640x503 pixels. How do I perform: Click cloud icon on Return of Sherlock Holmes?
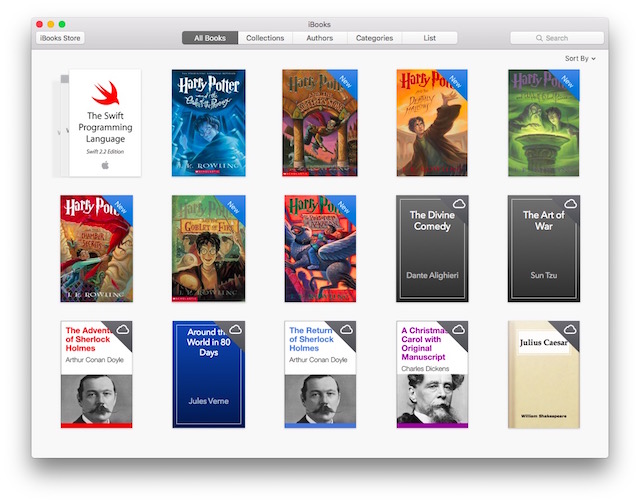[347, 329]
